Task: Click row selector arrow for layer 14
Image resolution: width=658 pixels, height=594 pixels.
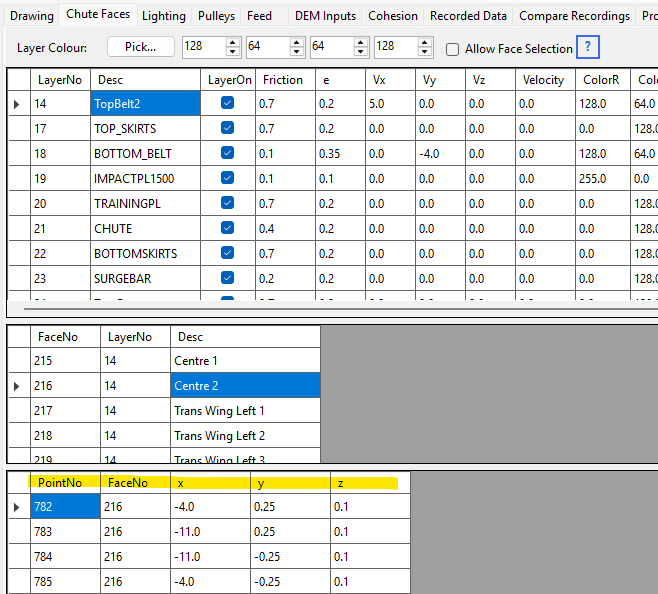Action: [x=17, y=104]
